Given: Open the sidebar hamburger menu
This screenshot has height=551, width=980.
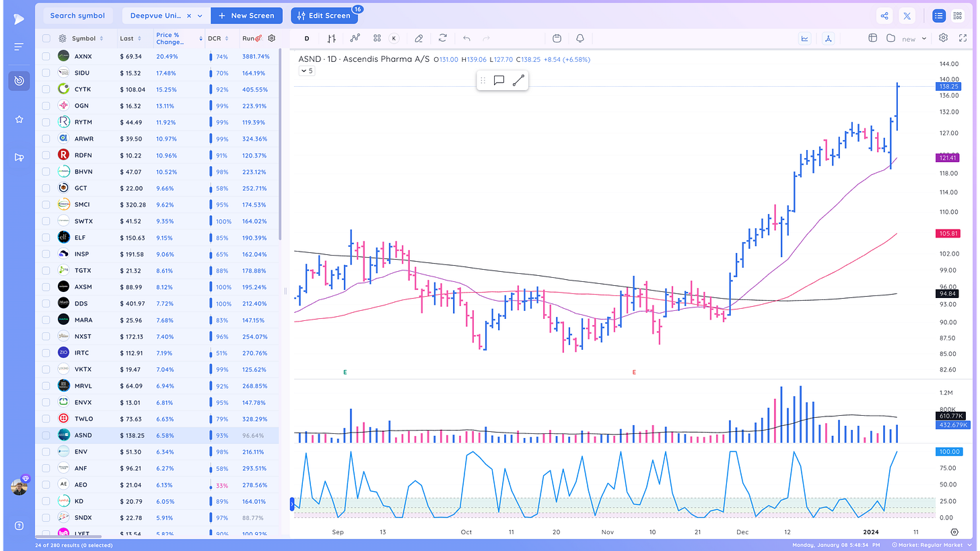Looking at the screenshot, I should point(19,46).
